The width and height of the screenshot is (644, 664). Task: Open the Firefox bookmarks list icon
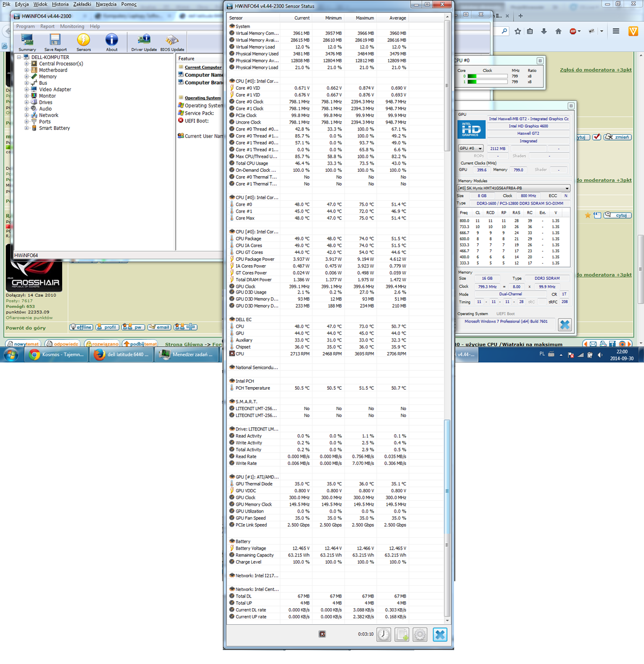(530, 31)
